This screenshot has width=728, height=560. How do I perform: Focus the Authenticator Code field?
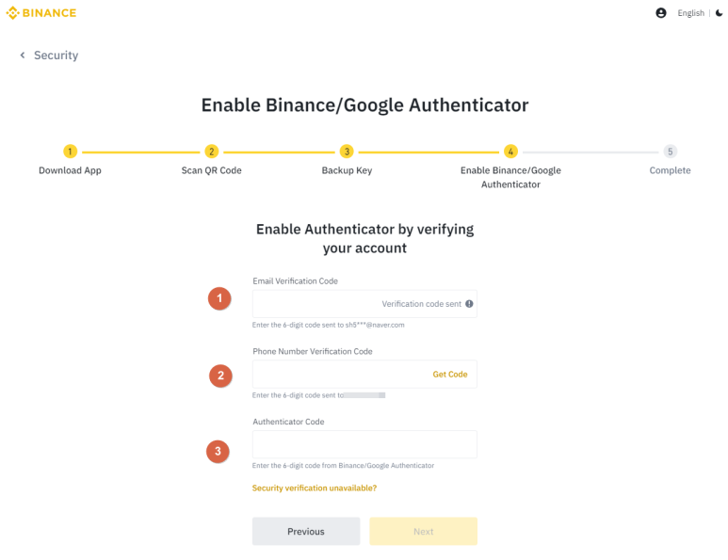coord(364,444)
